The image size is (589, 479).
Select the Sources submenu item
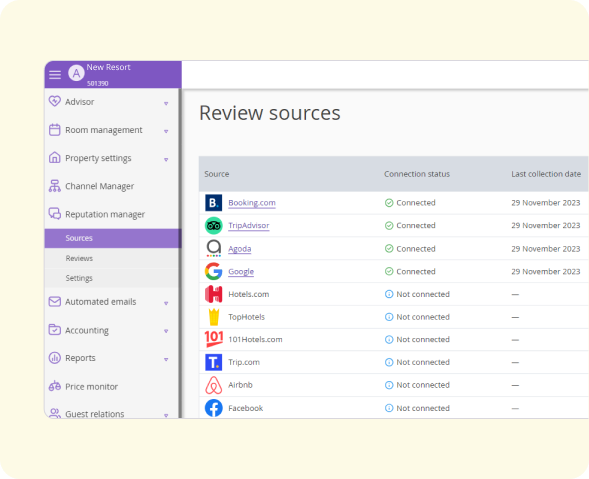pyautogui.click(x=112, y=238)
